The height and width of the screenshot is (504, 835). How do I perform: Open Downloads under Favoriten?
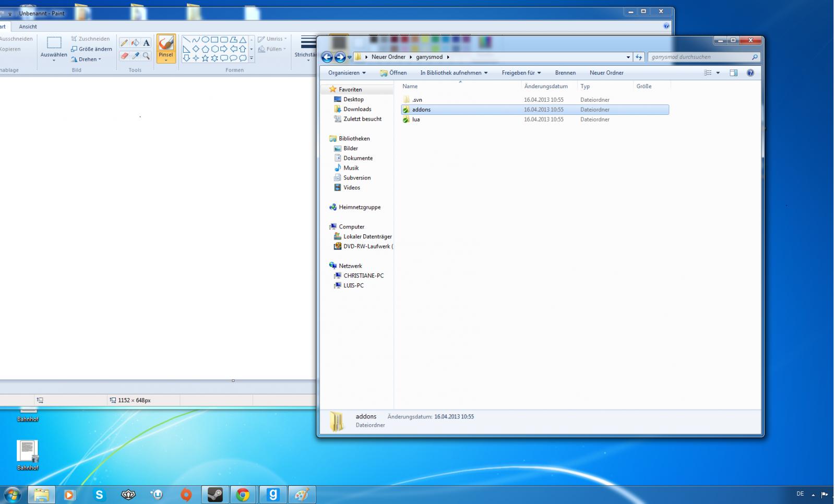click(357, 109)
